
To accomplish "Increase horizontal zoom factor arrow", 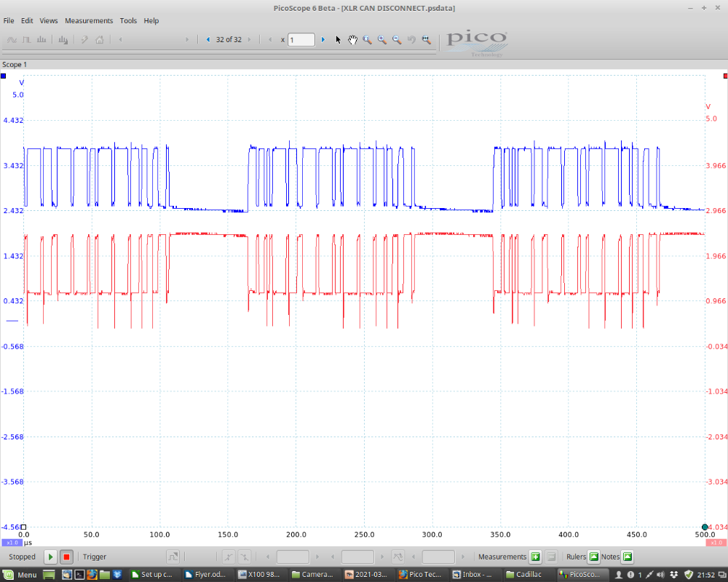I will [323, 40].
